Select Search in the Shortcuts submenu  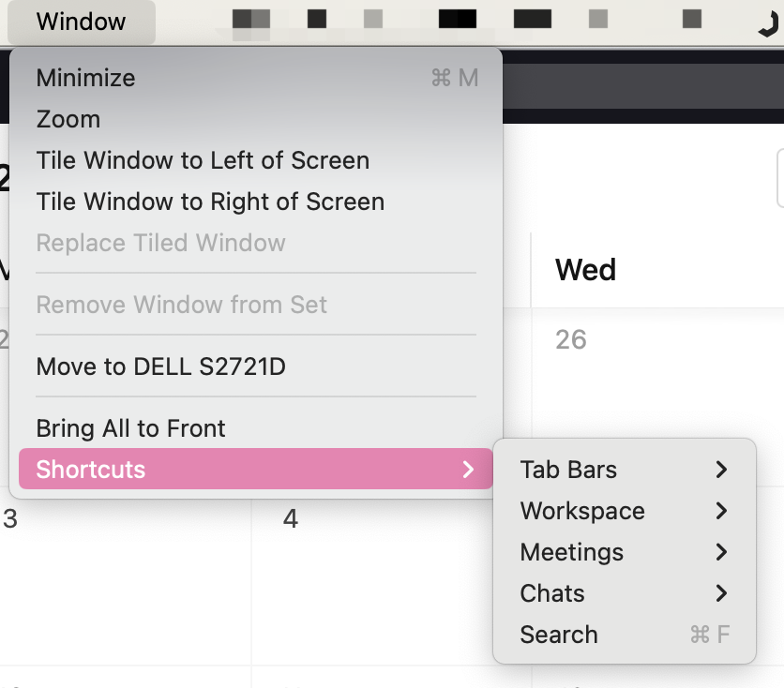[559, 635]
